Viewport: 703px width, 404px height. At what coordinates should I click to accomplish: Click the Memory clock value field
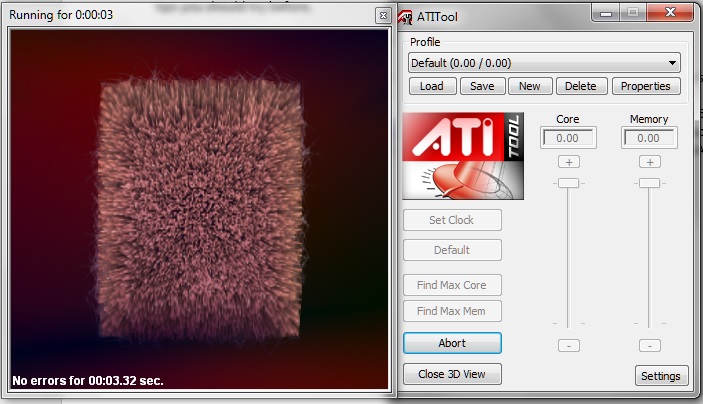tap(649, 138)
